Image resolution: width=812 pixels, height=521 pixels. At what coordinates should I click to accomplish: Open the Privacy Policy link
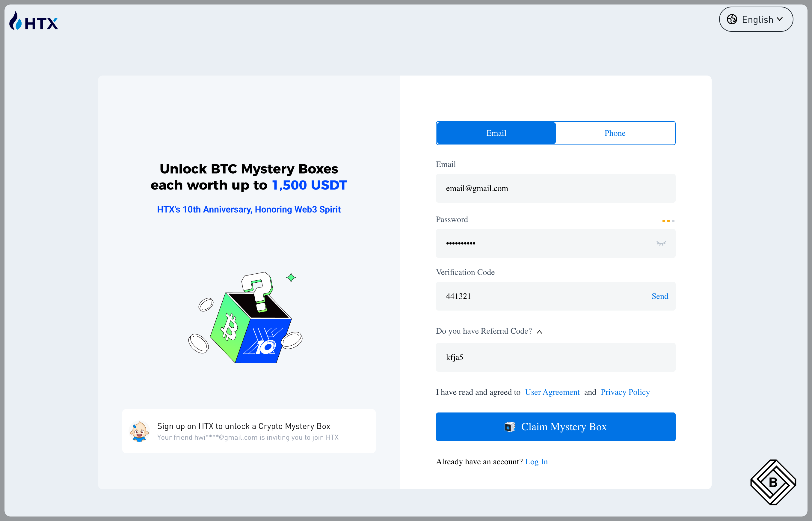coord(625,392)
